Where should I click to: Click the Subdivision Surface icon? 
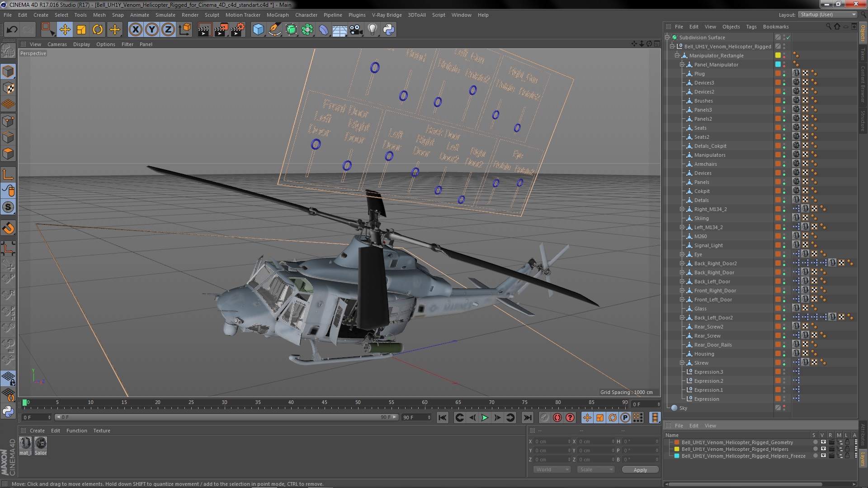(675, 37)
